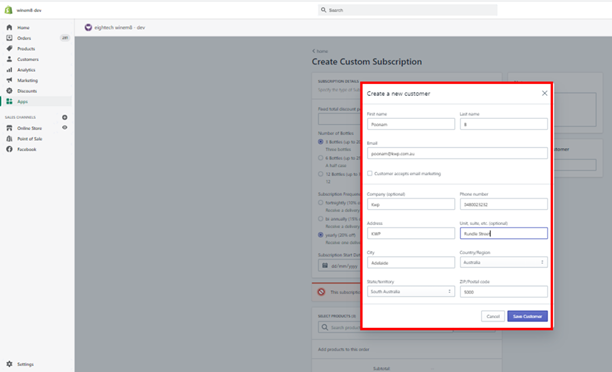The width and height of the screenshot is (612, 372).
Task: Open Home from the sidebar
Action: (x=23, y=28)
